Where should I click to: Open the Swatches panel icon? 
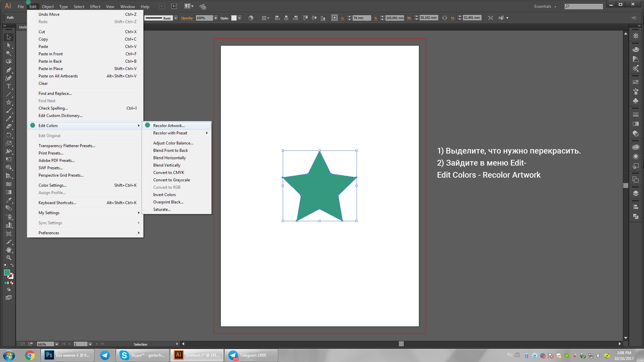click(x=635, y=82)
